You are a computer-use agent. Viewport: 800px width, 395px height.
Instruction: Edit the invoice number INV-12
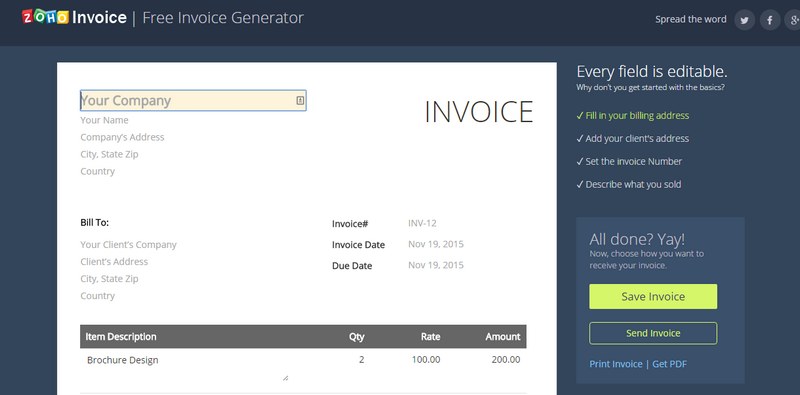[422, 223]
